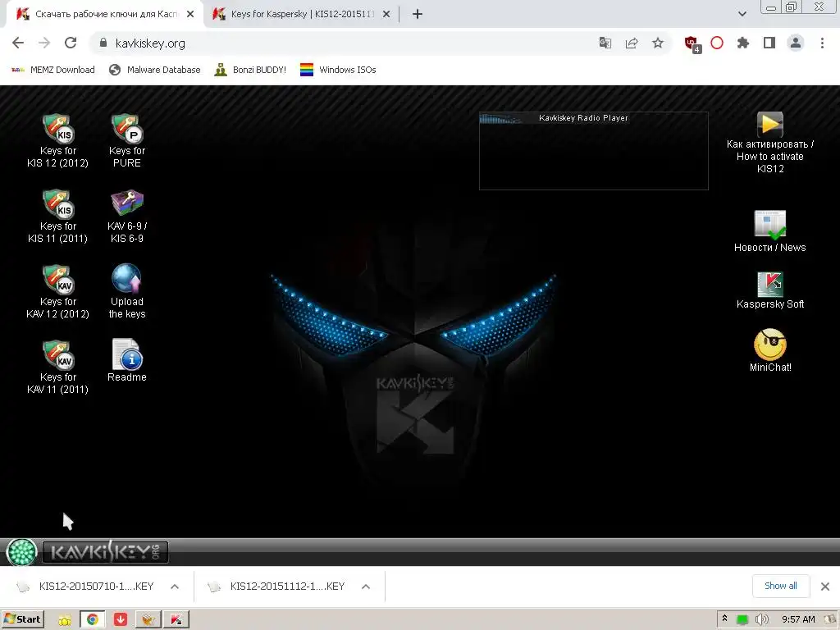Open downloaded KIS12-20150710 key file
Screen dimensions: 840x630
(x=85, y=586)
